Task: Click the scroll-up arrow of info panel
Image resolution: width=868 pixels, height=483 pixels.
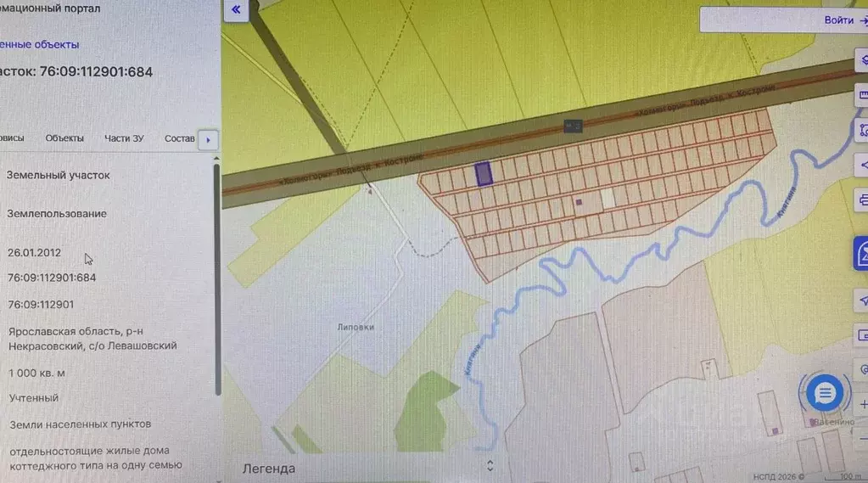Action: click(216, 159)
